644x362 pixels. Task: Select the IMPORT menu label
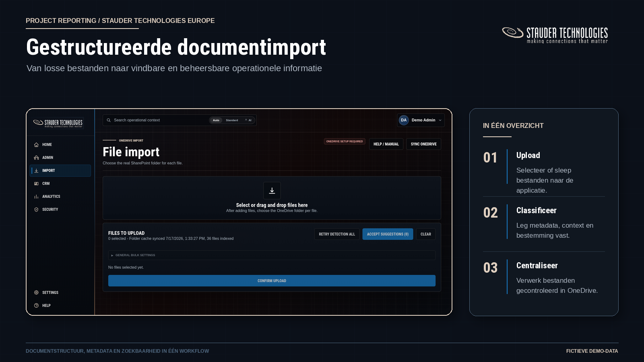tap(49, 171)
